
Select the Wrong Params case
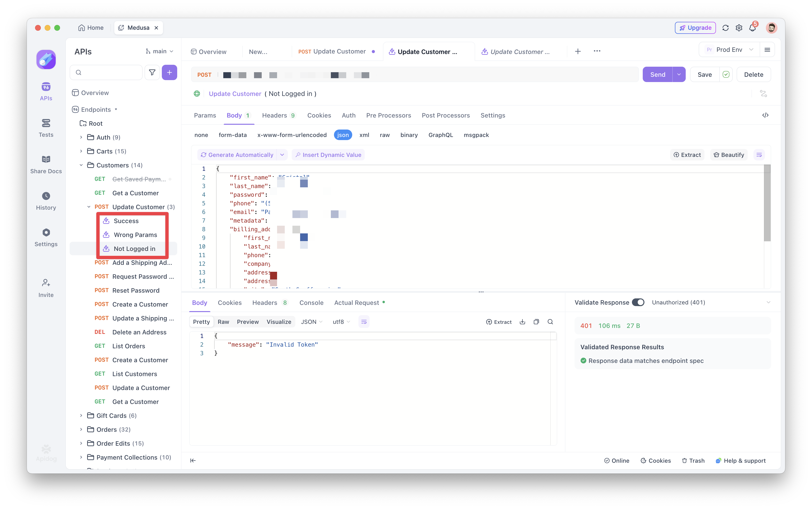pyautogui.click(x=135, y=235)
